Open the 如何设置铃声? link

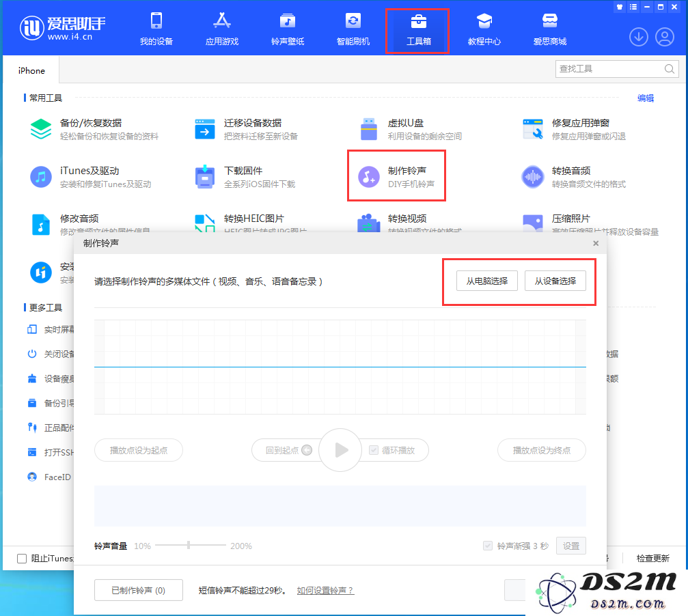coord(325,591)
